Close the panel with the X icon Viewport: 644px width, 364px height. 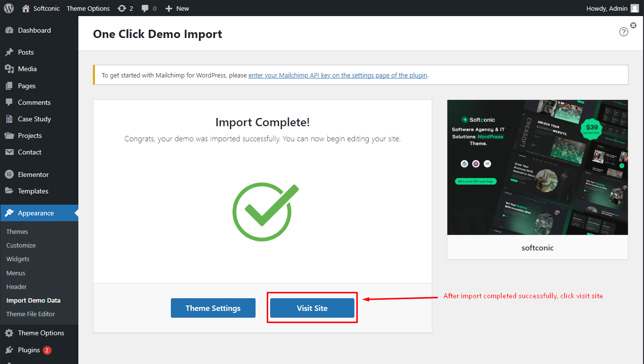[x=633, y=25]
